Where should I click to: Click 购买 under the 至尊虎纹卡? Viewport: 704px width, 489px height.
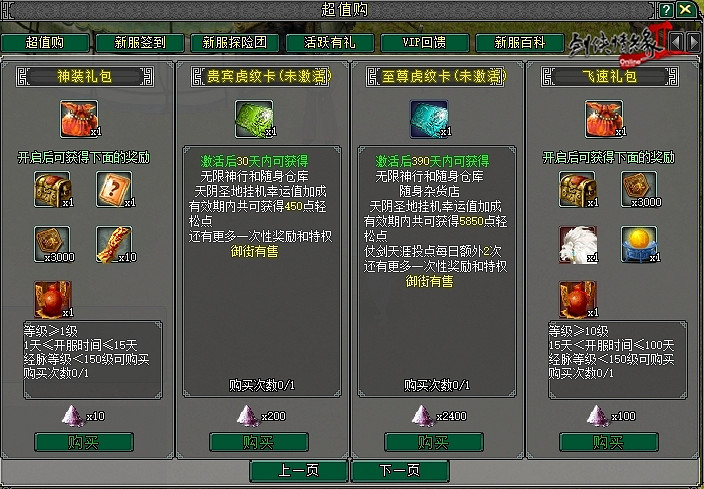(434, 442)
